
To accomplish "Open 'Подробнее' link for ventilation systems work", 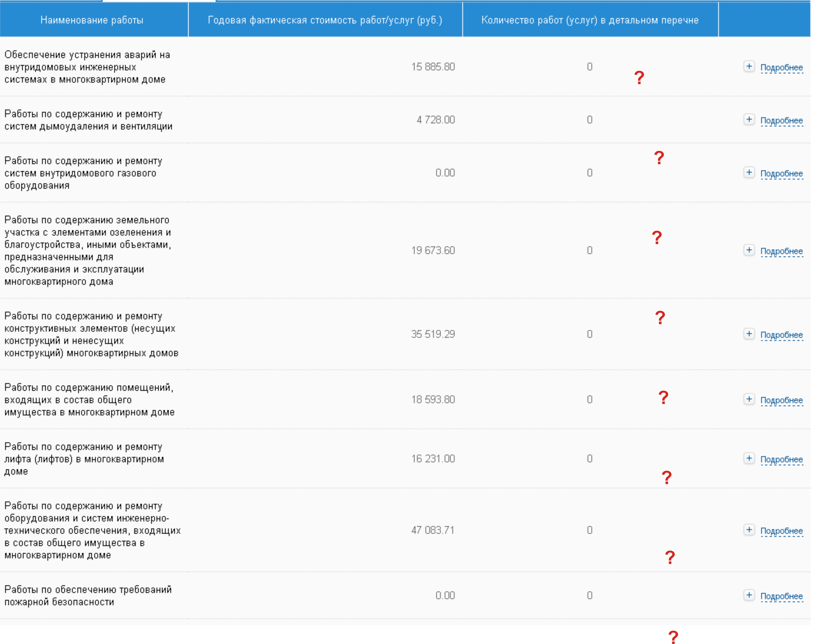I will tap(781, 121).
